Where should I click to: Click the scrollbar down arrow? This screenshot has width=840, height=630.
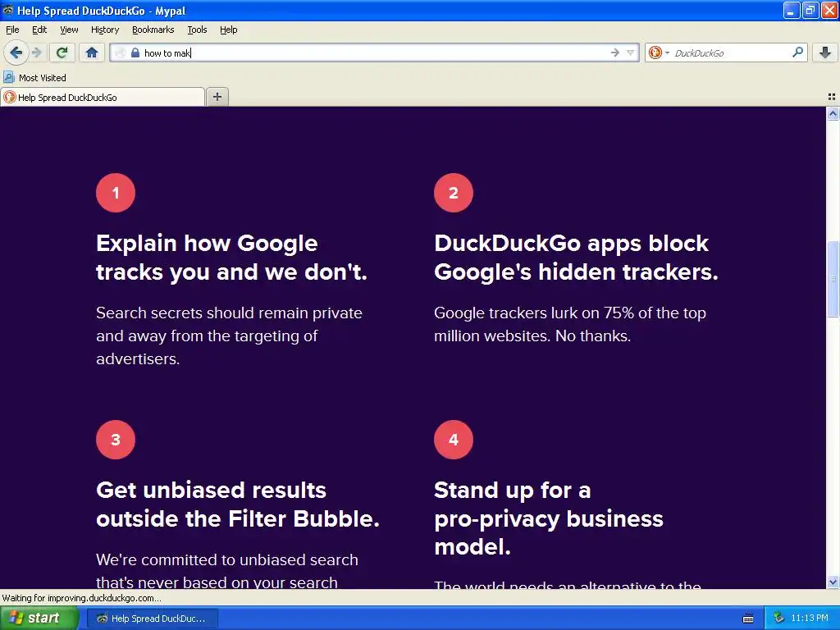tap(833, 582)
